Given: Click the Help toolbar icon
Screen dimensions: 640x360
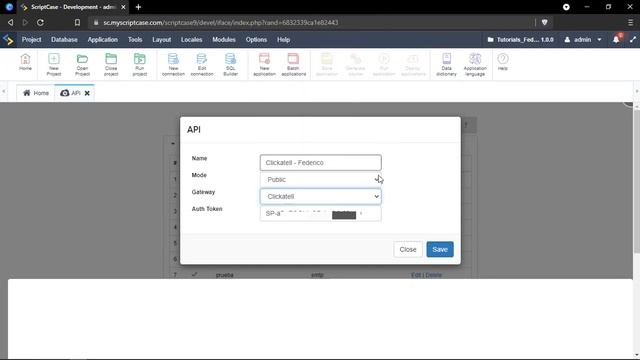Looking at the screenshot, I should (503, 62).
